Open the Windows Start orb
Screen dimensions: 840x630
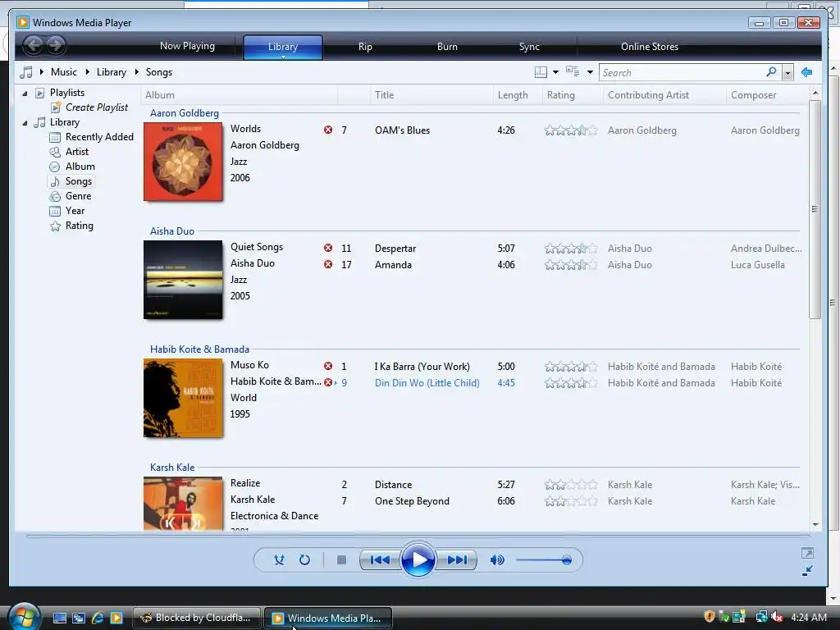click(x=23, y=616)
